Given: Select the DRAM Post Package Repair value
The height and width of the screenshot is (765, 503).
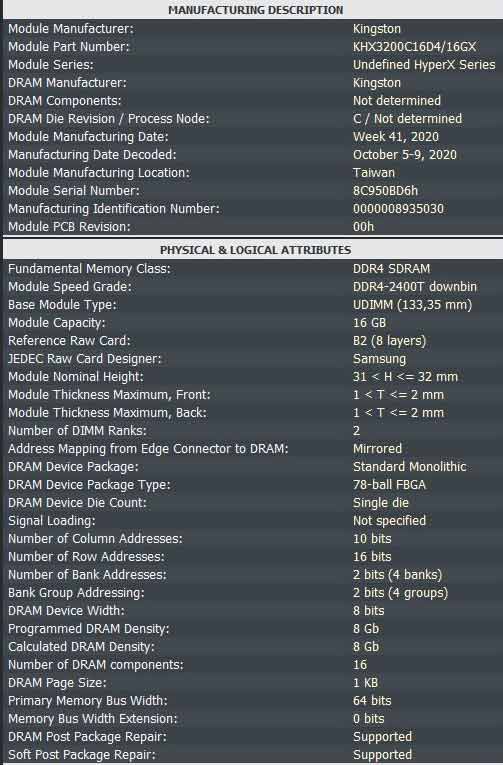Looking at the screenshot, I should [382, 737].
